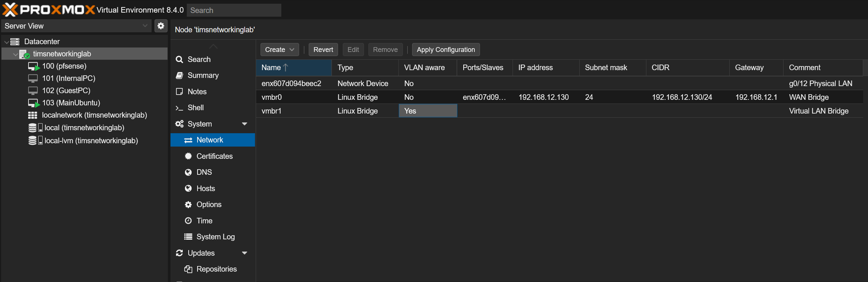Open the Shell menu item
The image size is (868, 282).
pyautogui.click(x=213, y=108)
